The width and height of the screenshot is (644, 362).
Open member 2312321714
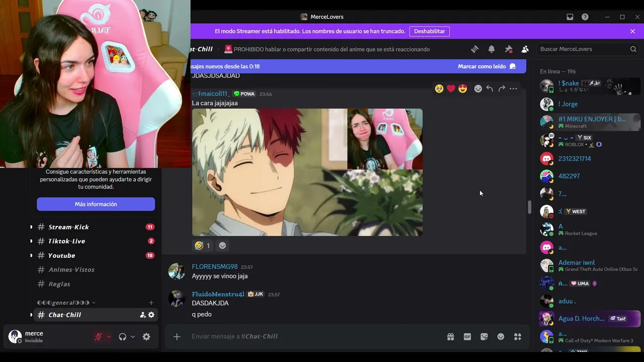[x=590, y=159]
